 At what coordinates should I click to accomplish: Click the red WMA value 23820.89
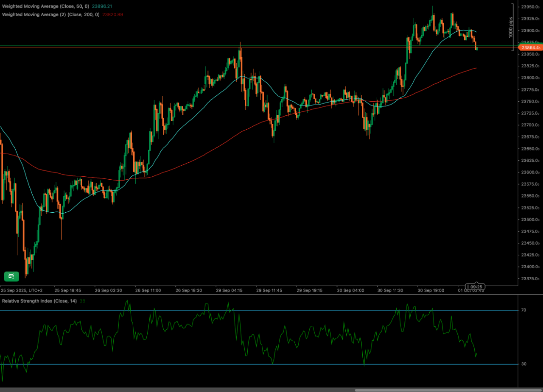113,14
